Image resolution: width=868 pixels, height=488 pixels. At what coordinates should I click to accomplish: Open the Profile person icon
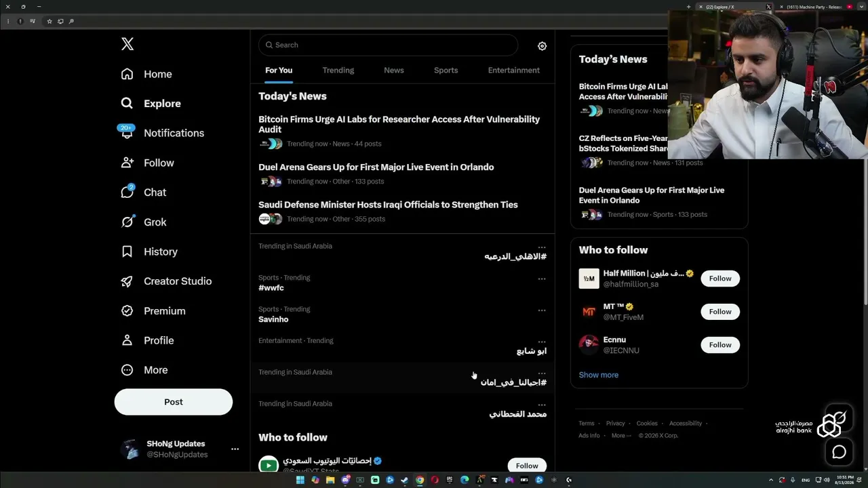pos(127,340)
